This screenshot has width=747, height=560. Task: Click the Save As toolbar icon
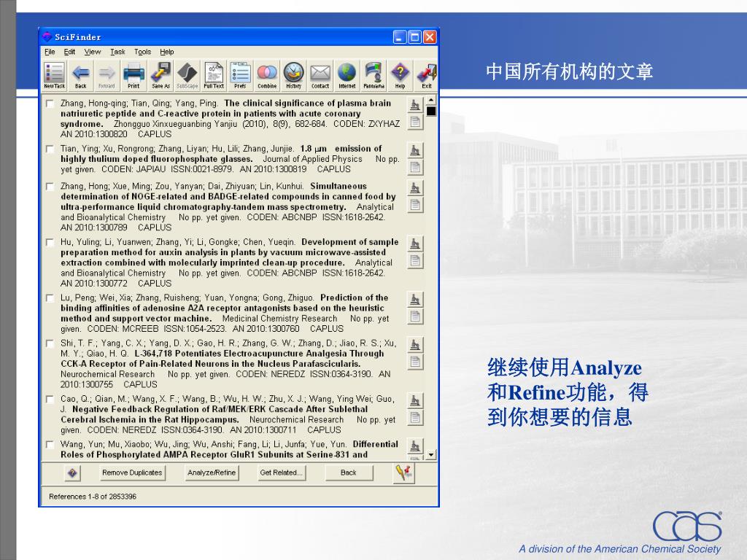tap(160, 75)
